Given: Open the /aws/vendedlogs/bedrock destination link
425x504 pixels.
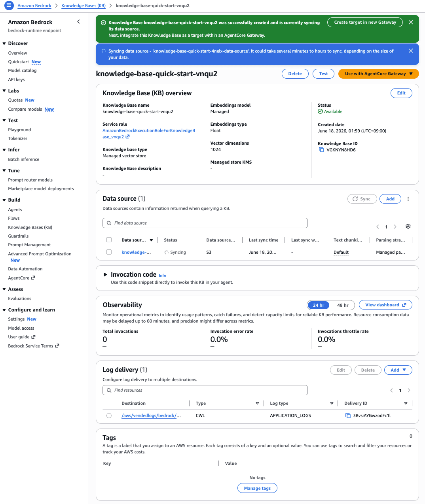Looking at the screenshot, I should click(x=151, y=415).
